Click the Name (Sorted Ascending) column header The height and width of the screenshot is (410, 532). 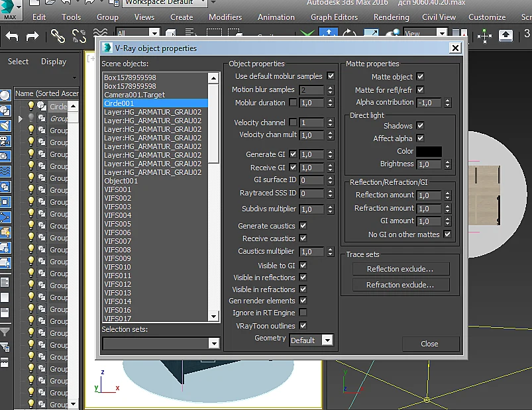coord(46,93)
